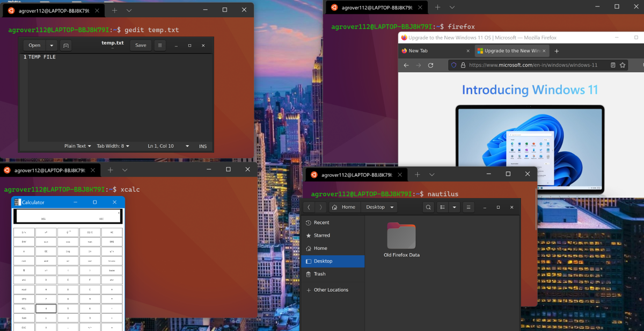Open the Tab Width dropdown in gedit
Viewport: 644px width, 331px height.
[x=113, y=146]
